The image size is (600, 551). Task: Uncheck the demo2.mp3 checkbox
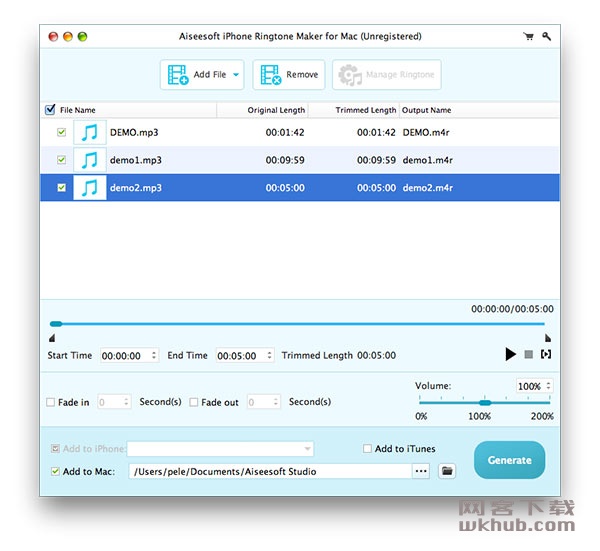61,187
